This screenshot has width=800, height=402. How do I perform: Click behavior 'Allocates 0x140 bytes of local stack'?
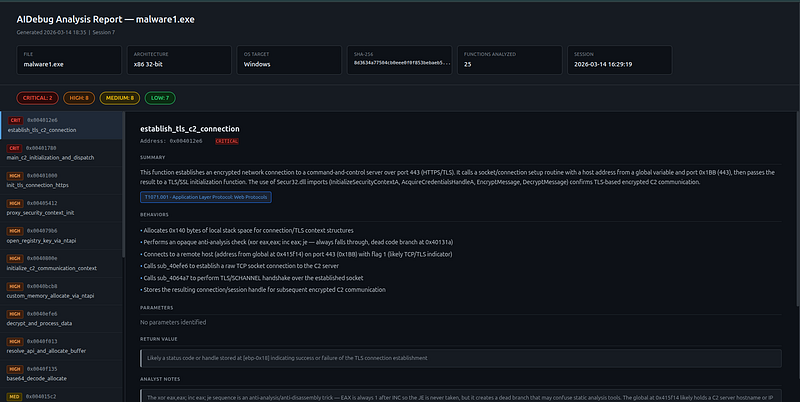coord(247,231)
